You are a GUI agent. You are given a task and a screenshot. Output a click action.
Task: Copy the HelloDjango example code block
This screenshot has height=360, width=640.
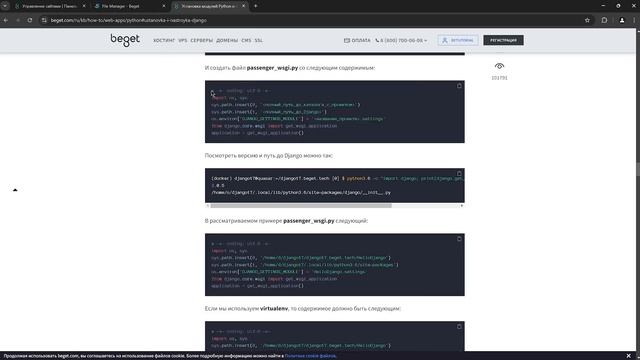click(x=459, y=239)
